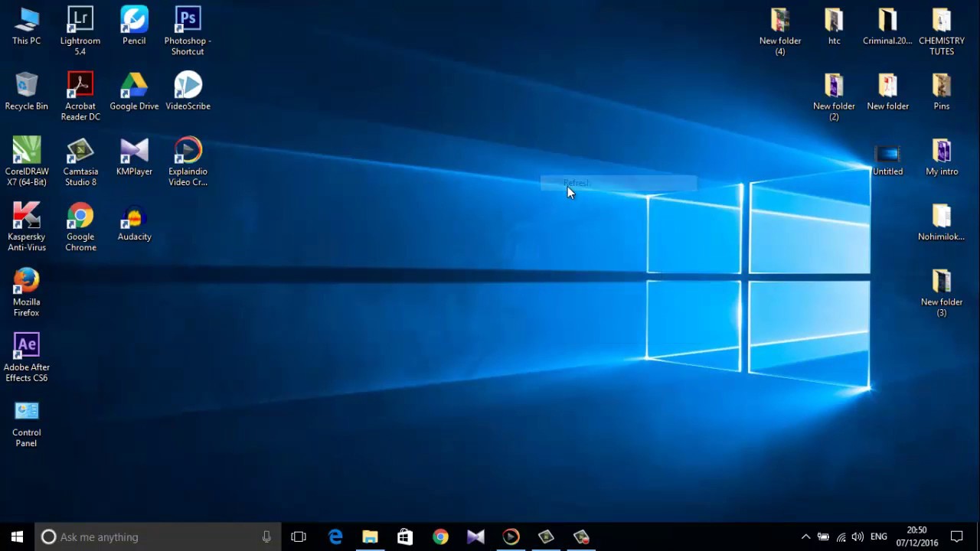
Task: Select the Lightroom 5.4 shortcut
Action: click(x=80, y=31)
